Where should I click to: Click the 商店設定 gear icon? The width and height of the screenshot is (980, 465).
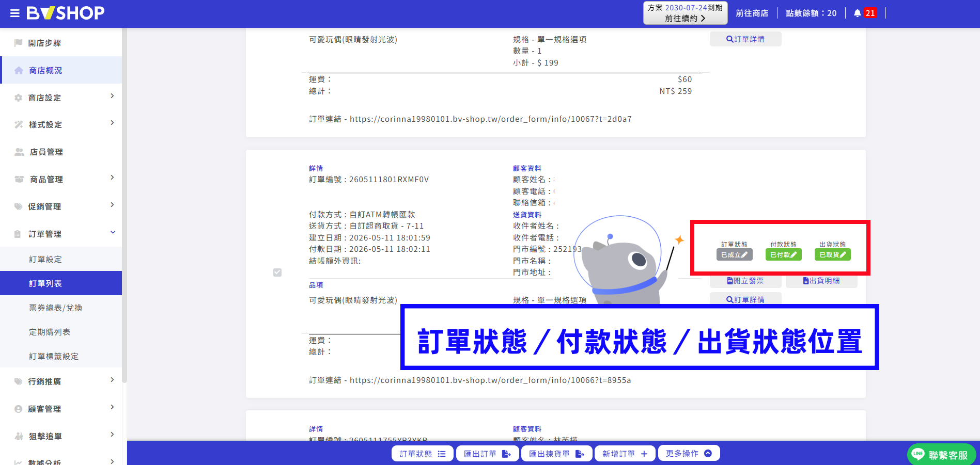(19, 98)
